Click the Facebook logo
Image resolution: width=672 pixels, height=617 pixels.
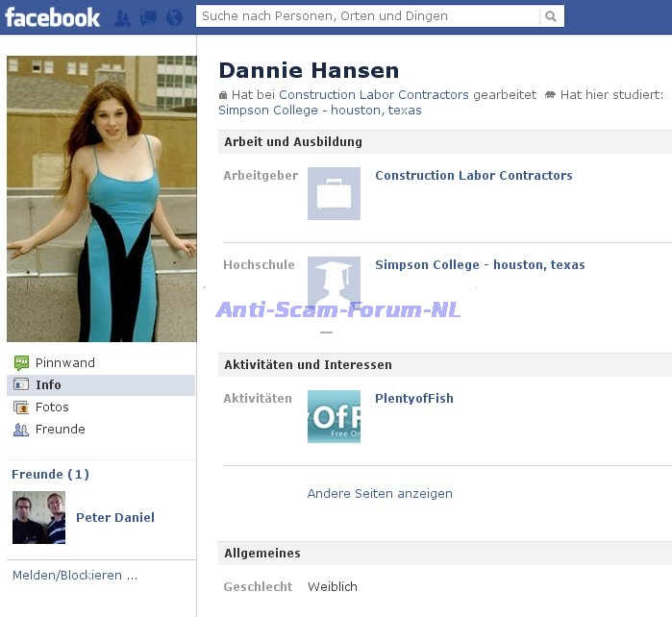pyautogui.click(x=52, y=16)
